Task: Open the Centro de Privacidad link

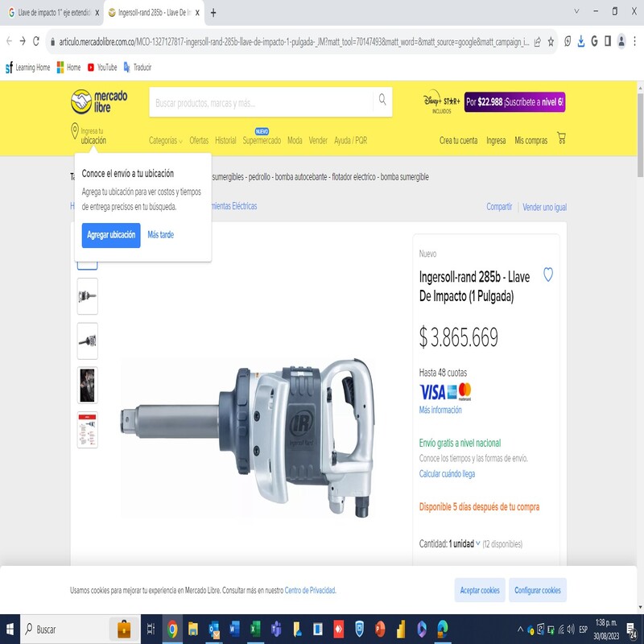Action: coord(310,590)
